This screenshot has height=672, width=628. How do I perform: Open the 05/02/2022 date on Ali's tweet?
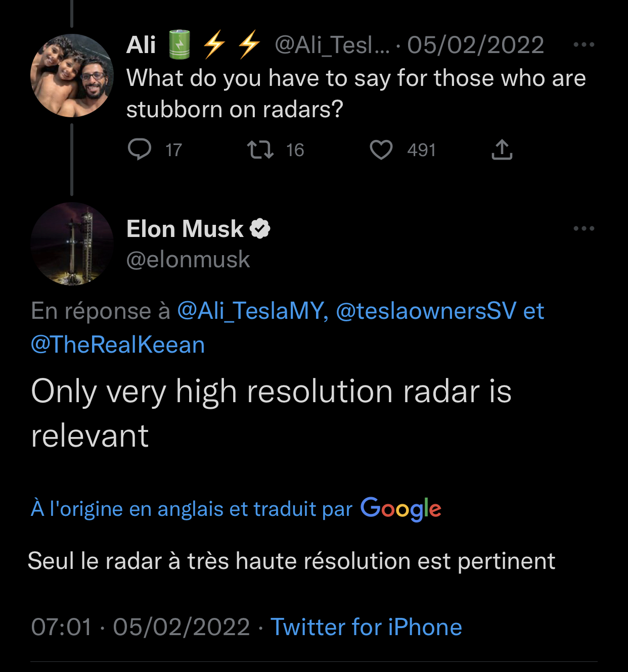(475, 45)
